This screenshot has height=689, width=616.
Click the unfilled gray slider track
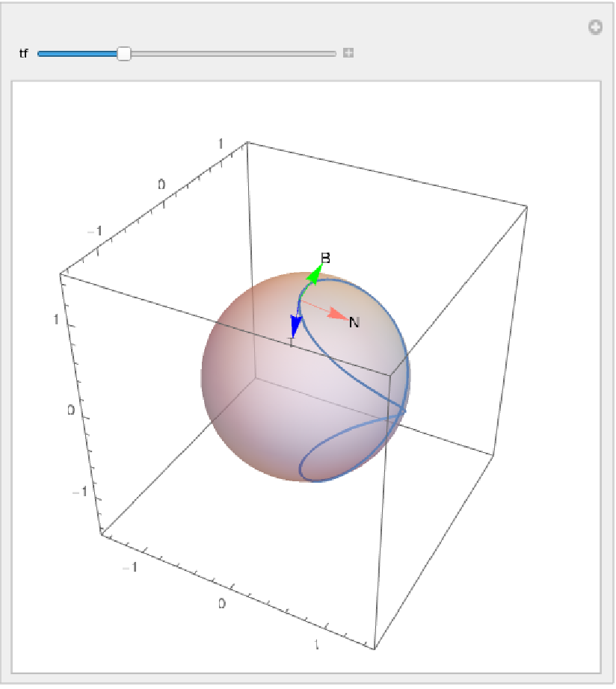232,54
